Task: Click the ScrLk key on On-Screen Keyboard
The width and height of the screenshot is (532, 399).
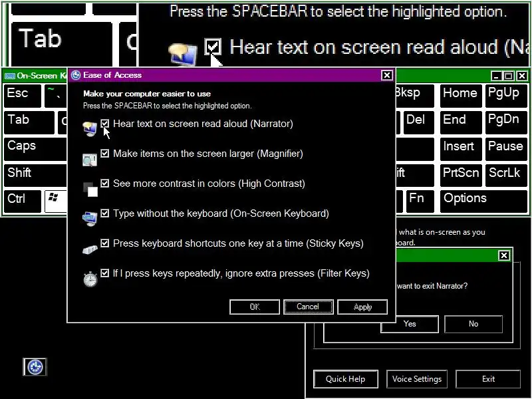Action: [506, 175]
